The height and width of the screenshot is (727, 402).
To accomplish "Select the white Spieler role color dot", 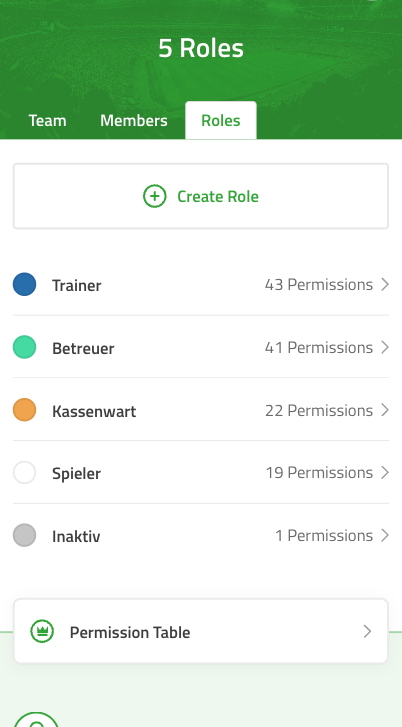I will [x=25, y=472].
